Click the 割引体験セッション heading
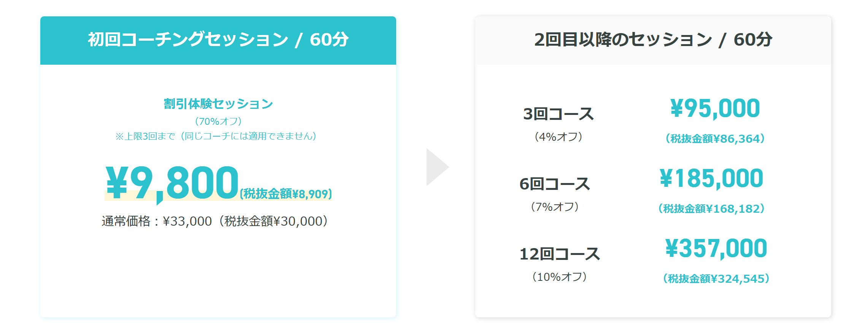Viewport: 868px width, 336px height. pyautogui.click(x=218, y=104)
